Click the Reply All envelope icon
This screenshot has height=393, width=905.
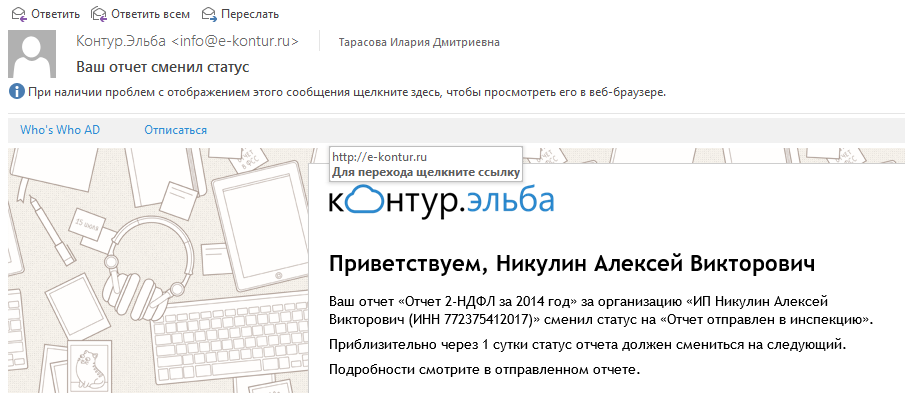click(x=99, y=14)
